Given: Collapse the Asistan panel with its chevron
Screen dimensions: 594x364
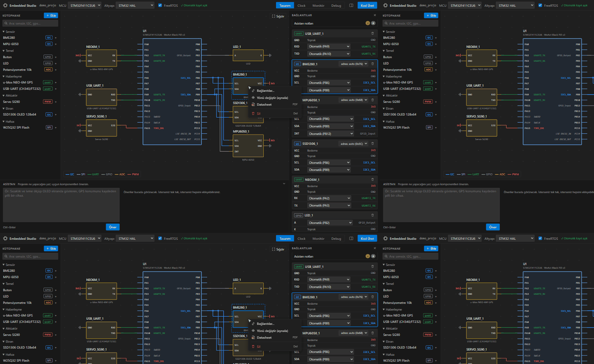Looking at the screenshot, I should point(284,184).
